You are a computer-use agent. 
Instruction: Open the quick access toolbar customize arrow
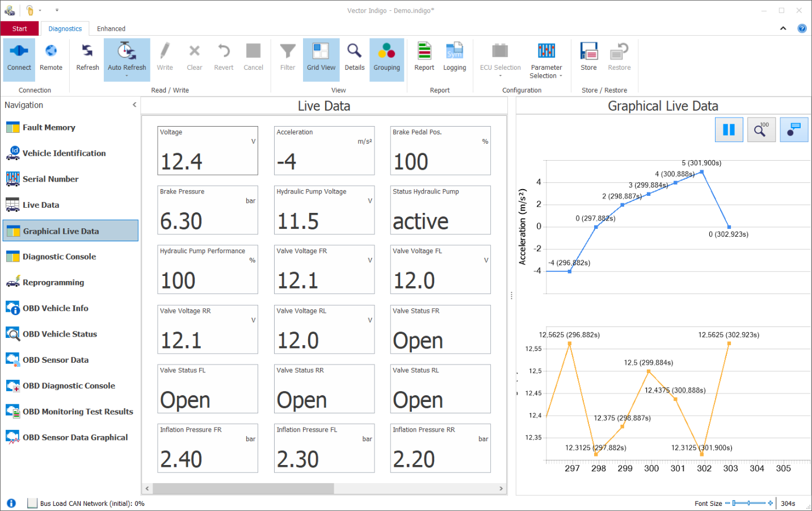57,10
